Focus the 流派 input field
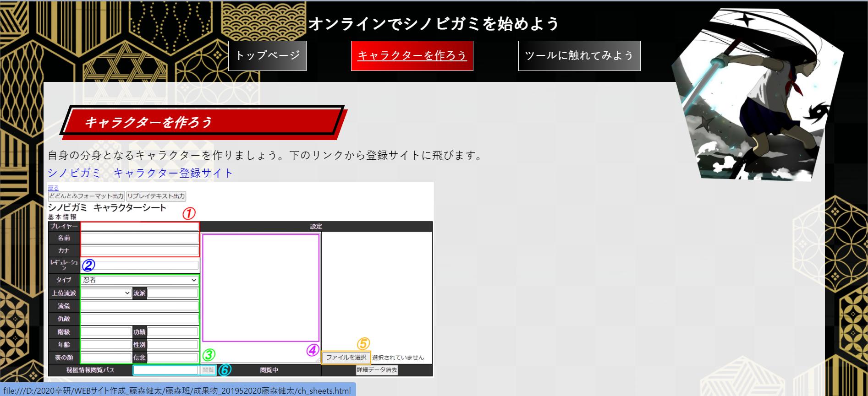The width and height of the screenshot is (868, 396). coord(173,293)
